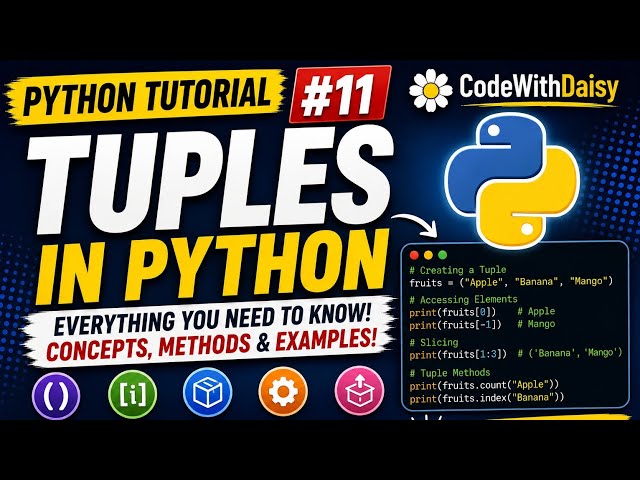Viewport: 640px width, 480px height.
Task: Click the print(fruits[-1]) code line
Action: coord(455,325)
